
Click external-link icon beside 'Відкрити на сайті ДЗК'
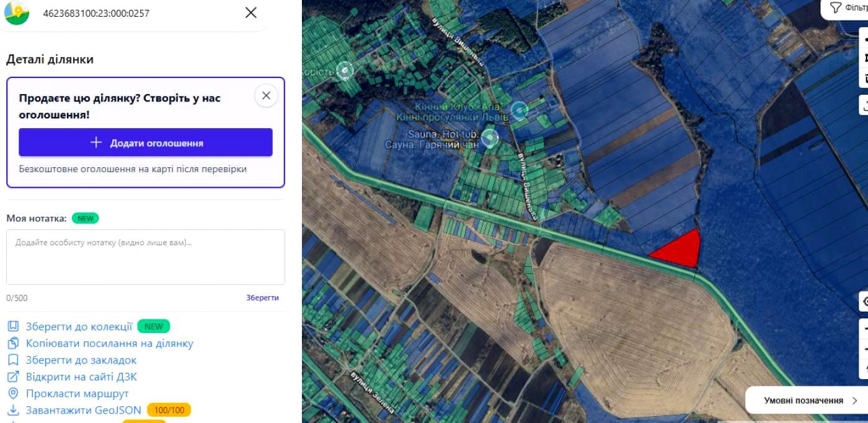(14, 377)
